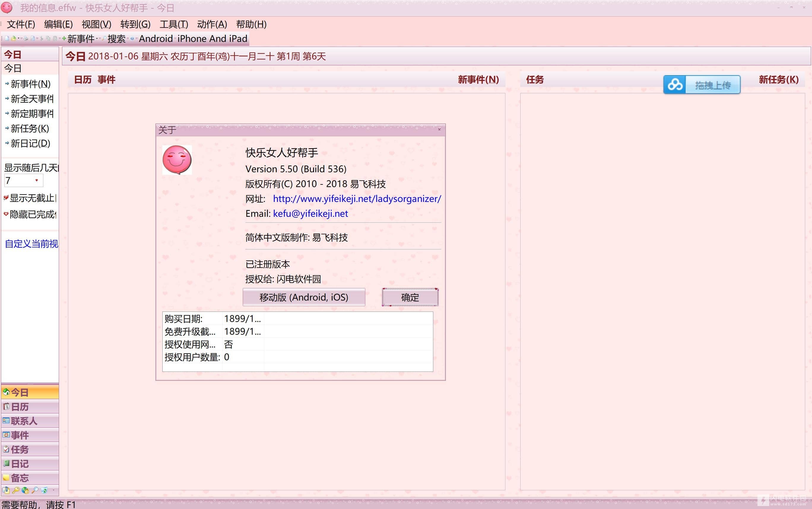
Task: Select the 备忘 navigation pane button
Action: (30, 478)
